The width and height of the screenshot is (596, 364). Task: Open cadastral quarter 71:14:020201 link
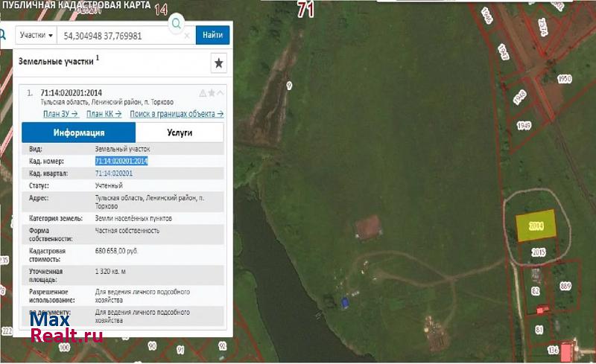click(x=114, y=173)
